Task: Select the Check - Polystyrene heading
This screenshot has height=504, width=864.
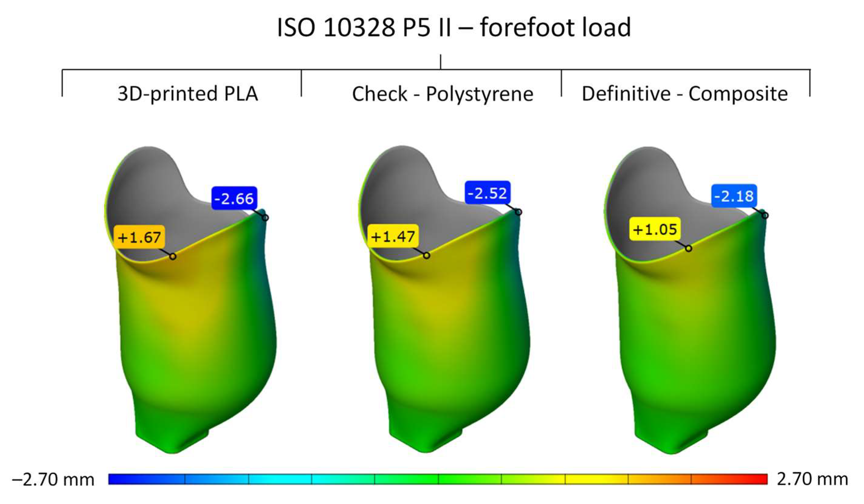Action: click(442, 94)
